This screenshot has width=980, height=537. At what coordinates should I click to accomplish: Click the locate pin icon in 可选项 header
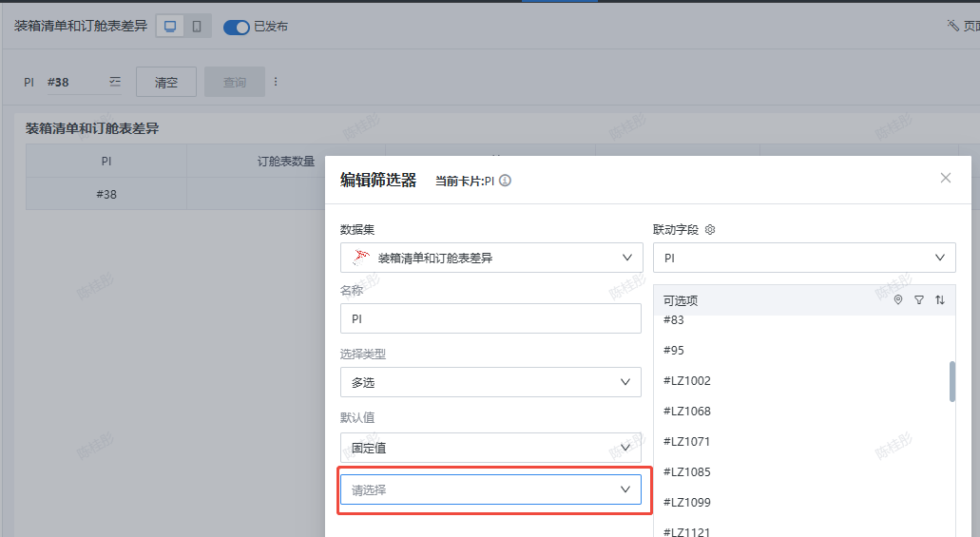898,300
